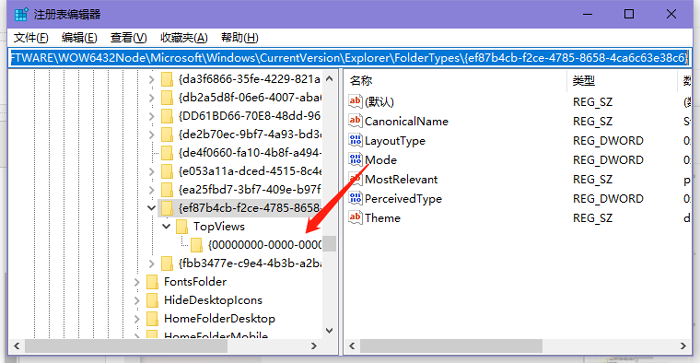
Task: Click the values pane scroll right arrow
Action: (683, 346)
